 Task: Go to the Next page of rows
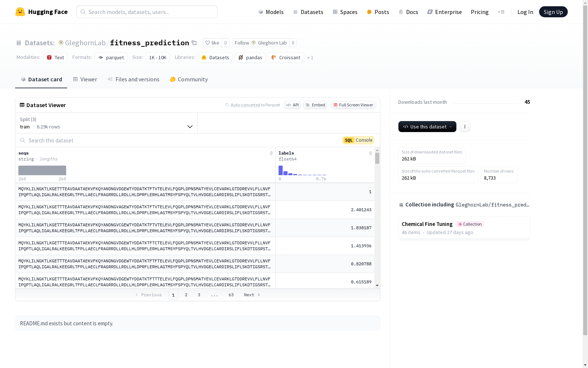[x=252, y=295]
